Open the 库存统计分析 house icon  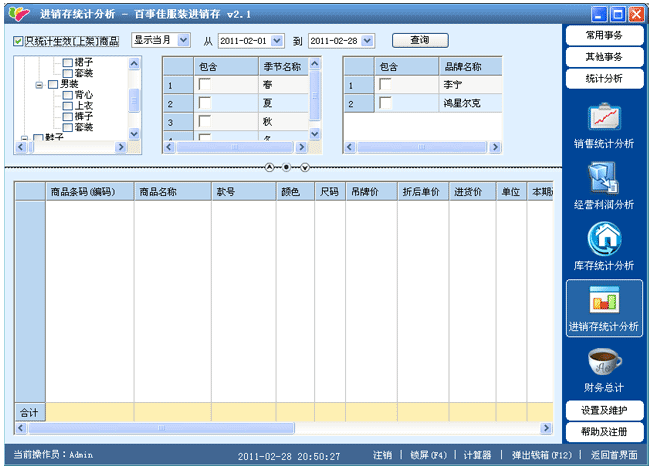[603, 238]
